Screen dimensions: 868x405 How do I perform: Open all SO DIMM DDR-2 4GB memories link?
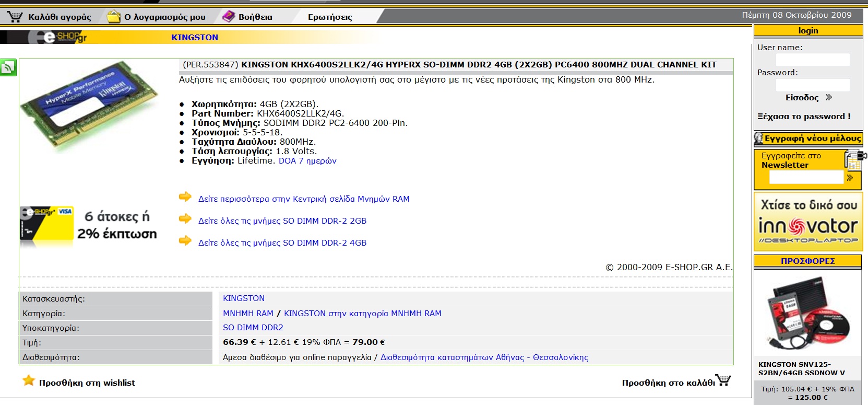coord(282,243)
